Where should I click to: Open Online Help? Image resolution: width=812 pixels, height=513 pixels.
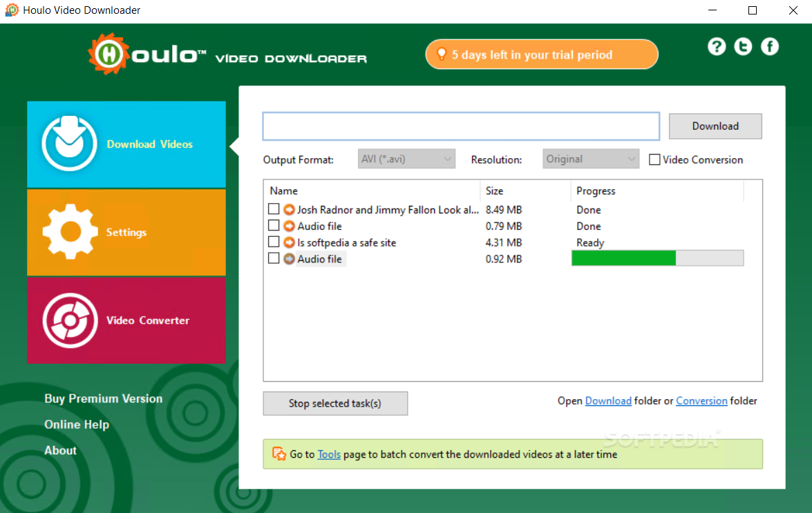(x=77, y=425)
